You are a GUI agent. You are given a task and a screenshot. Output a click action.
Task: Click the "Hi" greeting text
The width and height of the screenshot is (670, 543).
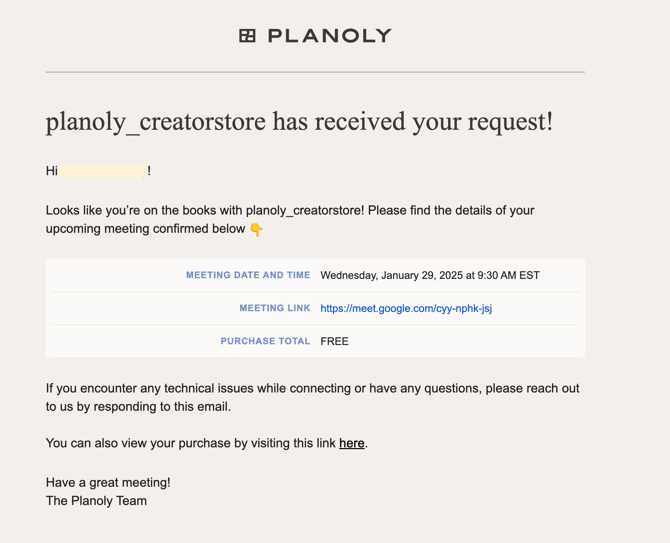52,171
